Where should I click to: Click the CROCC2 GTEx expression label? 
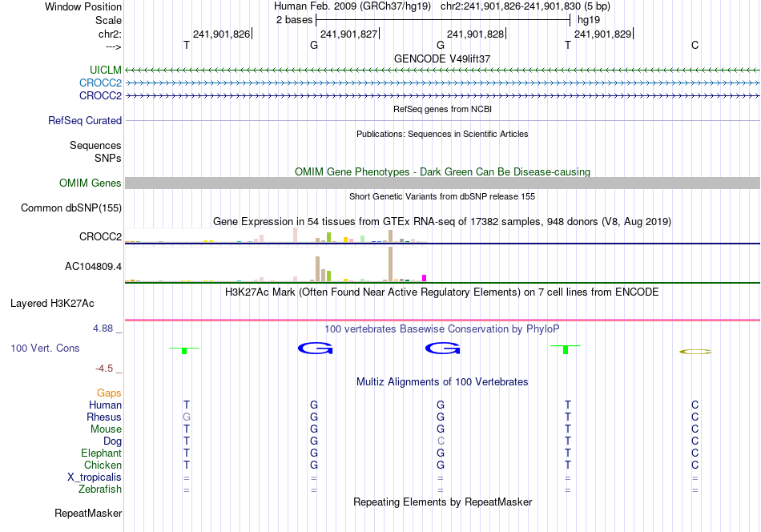[100, 236]
